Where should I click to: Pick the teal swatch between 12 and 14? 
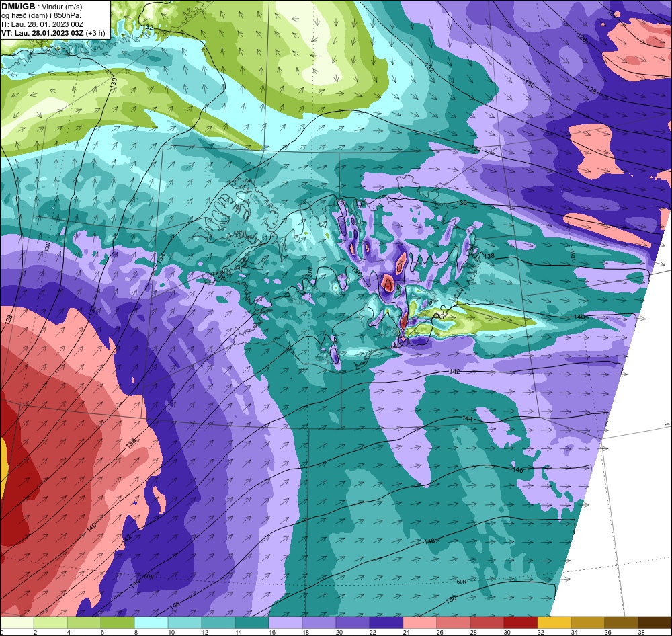pos(218,623)
